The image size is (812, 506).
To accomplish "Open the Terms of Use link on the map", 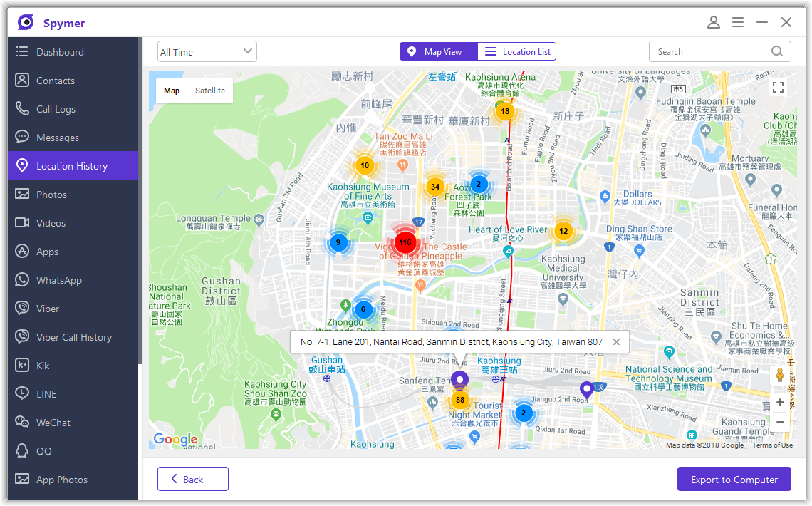I will point(772,445).
